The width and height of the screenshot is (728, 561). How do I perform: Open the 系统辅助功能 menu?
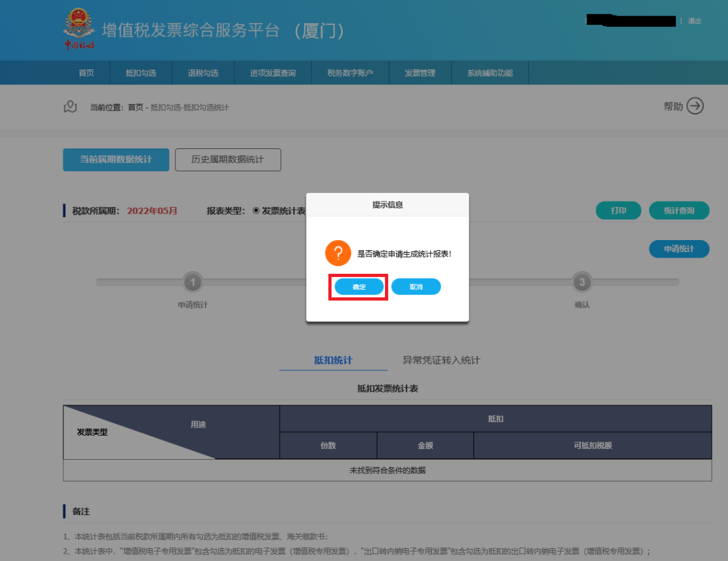489,73
